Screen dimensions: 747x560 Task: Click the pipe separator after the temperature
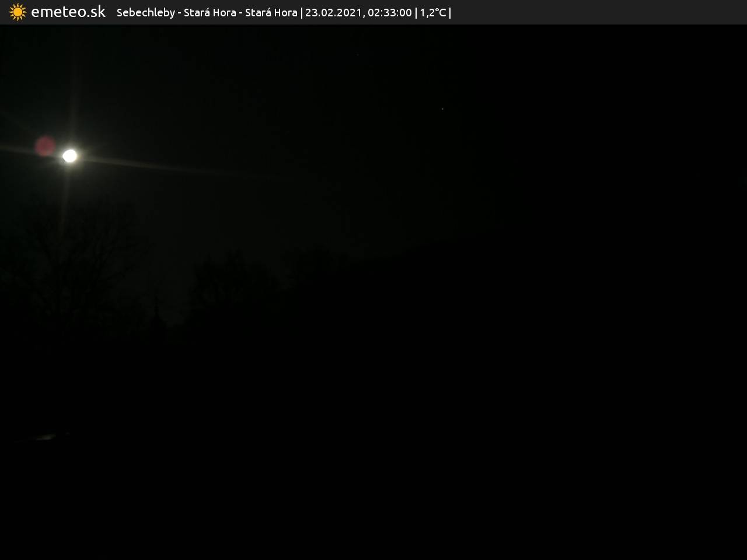(x=450, y=13)
